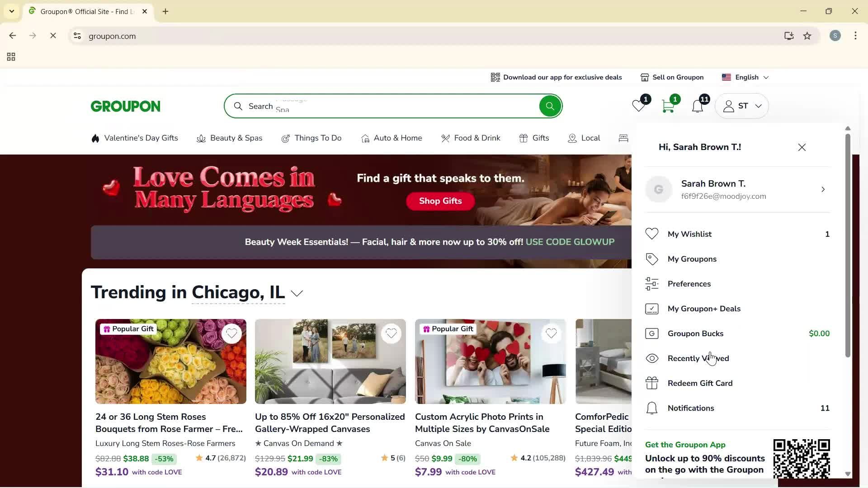868x488 pixels.
Task: Click the Groupon Bucks icon
Action: tap(651, 333)
